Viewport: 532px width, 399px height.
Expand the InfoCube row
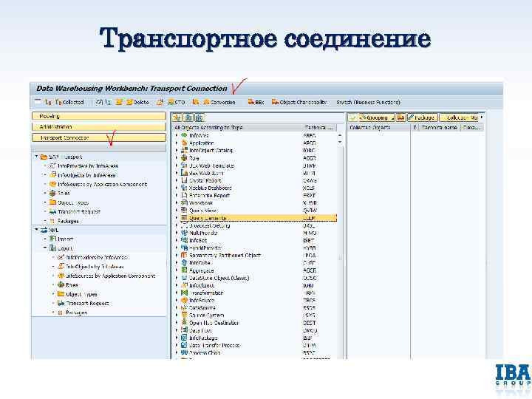click(x=177, y=263)
